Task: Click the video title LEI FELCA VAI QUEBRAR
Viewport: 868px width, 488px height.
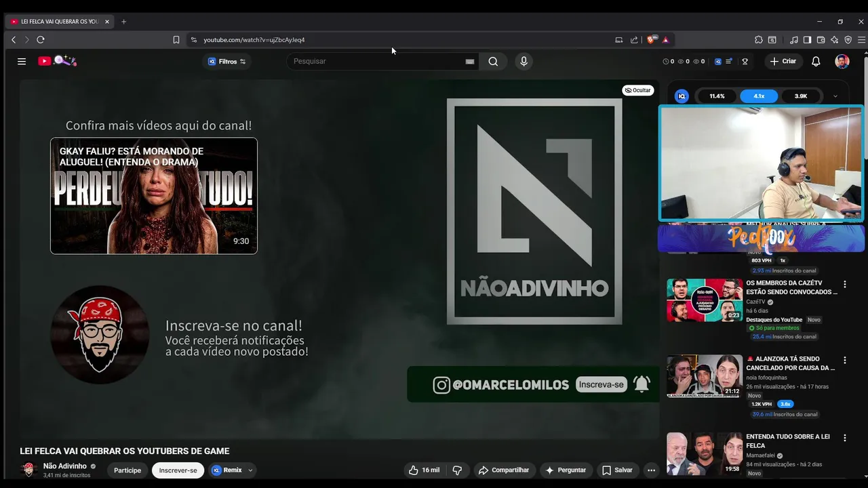Action: (x=125, y=451)
